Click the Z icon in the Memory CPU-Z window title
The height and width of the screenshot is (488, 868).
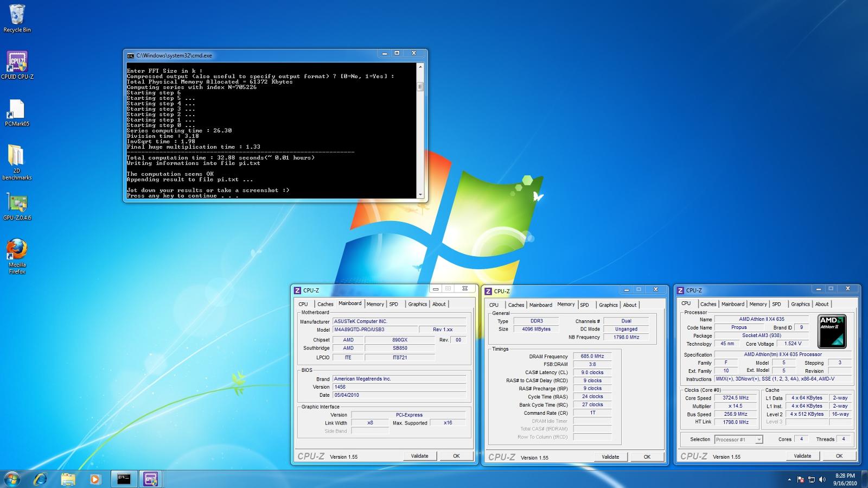point(488,291)
